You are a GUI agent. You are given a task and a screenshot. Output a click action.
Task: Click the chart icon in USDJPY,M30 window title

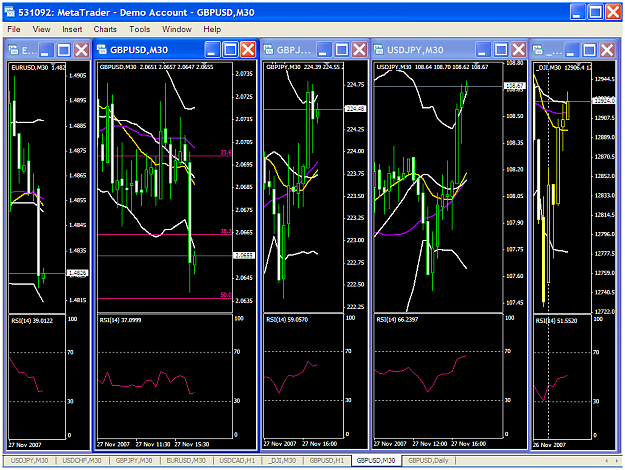coord(378,49)
